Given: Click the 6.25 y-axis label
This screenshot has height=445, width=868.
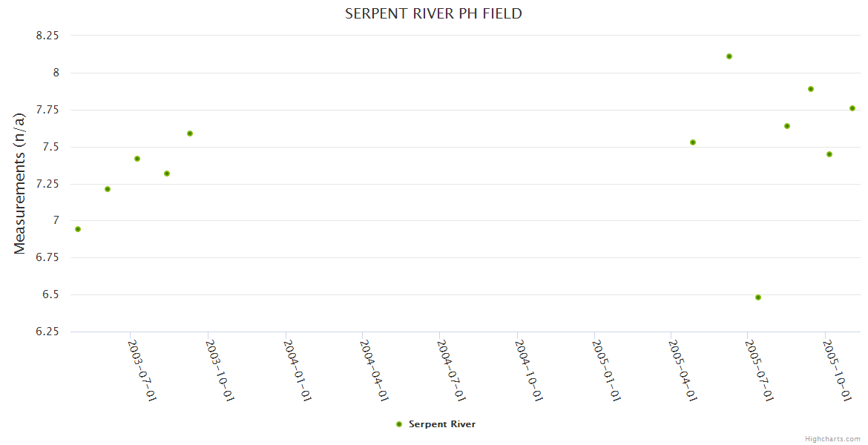Looking at the screenshot, I should [x=47, y=332].
